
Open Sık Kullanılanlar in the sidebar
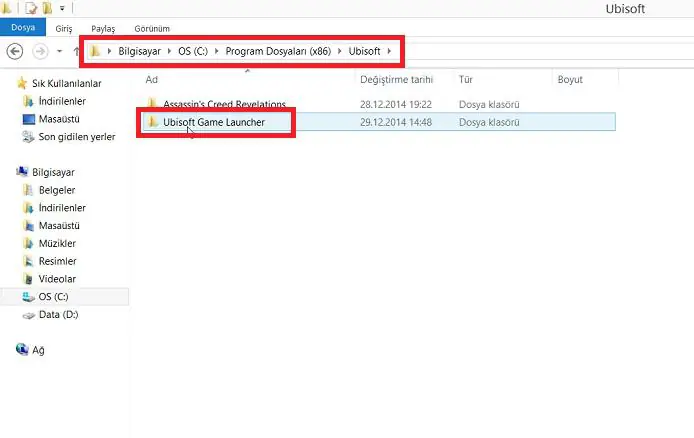click(66, 83)
